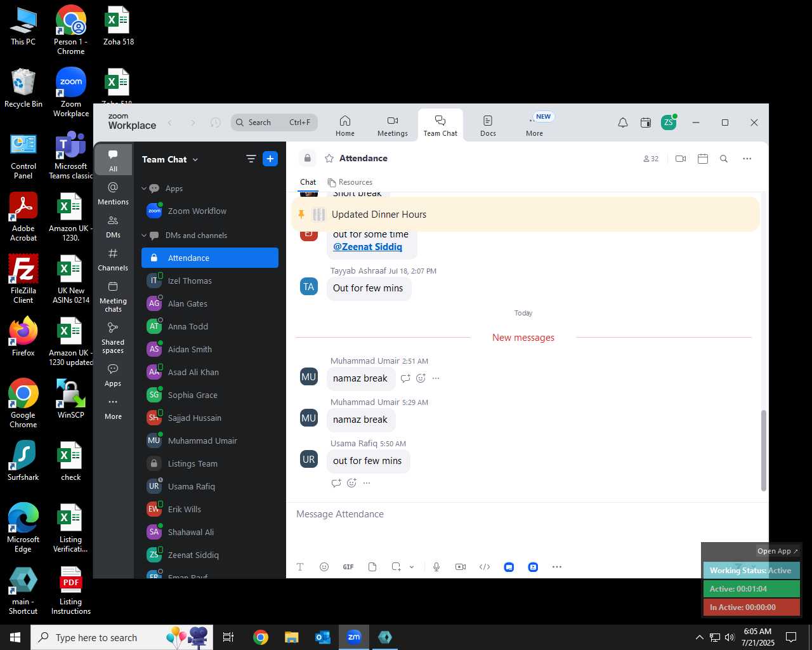The image size is (812, 650).
Task: Record a video message
Action: click(x=461, y=567)
